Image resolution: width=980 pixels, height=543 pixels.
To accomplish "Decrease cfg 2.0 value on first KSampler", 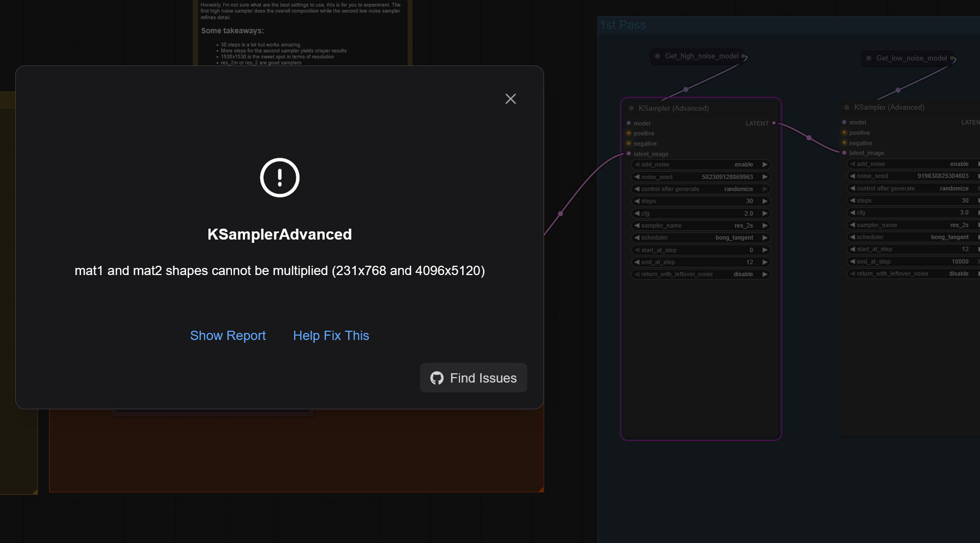I will pyautogui.click(x=637, y=213).
